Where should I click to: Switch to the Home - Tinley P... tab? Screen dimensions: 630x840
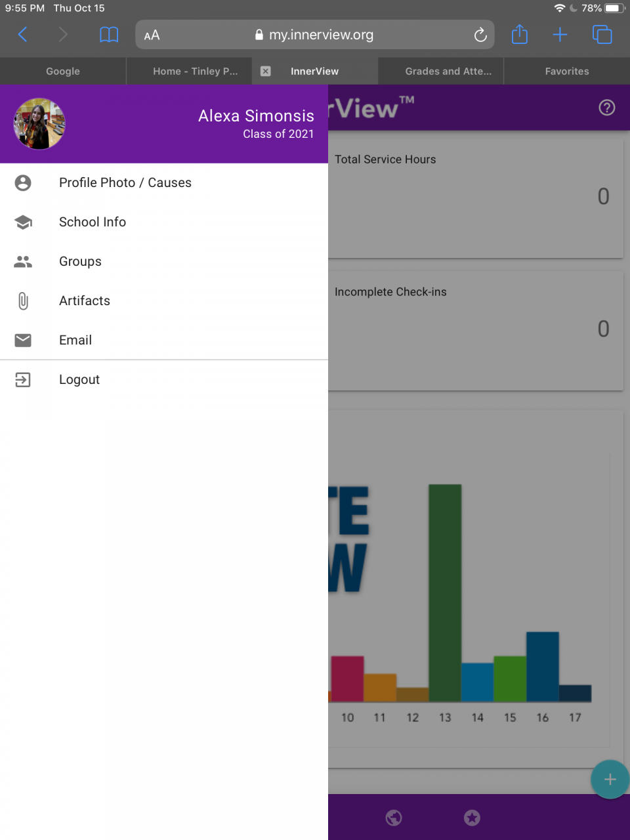(x=189, y=71)
